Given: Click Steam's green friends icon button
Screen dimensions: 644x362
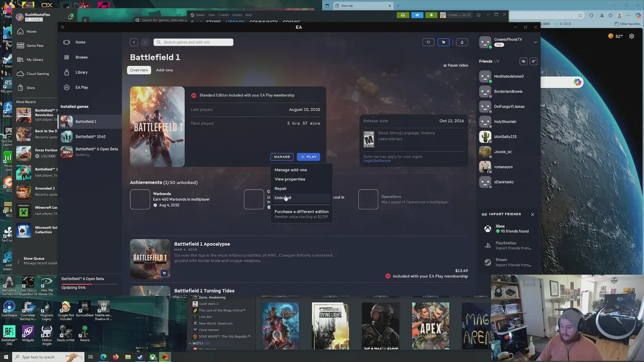Looking at the screenshot, I should [403, 15].
